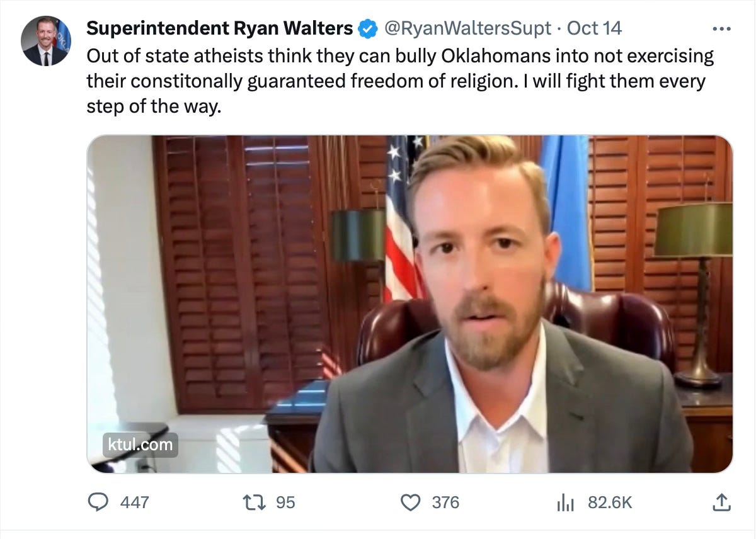Click the text 'step of the way.'
Viewport: 756px width, 539px height.
click(x=154, y=106)
